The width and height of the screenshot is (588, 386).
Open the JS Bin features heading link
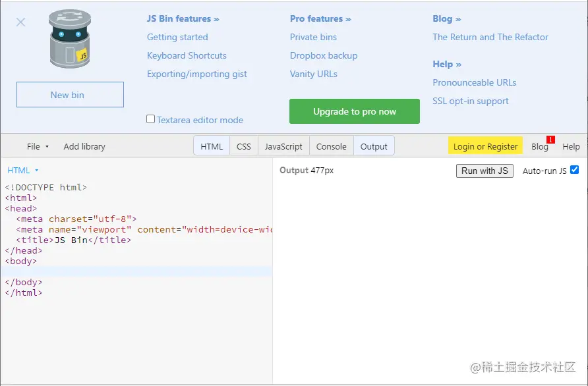tap(183, 18)
